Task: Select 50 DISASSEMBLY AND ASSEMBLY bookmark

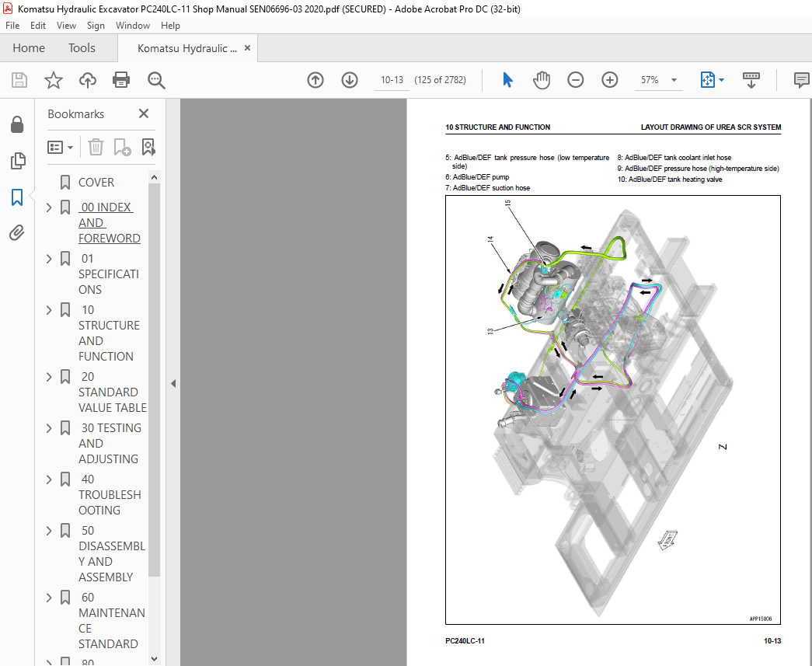Action: [112, 553]
